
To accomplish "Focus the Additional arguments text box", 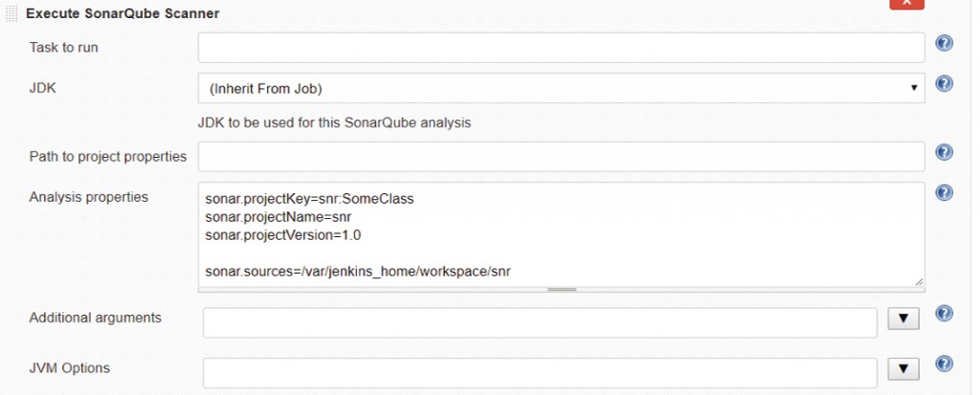I will tap(540, 322).
